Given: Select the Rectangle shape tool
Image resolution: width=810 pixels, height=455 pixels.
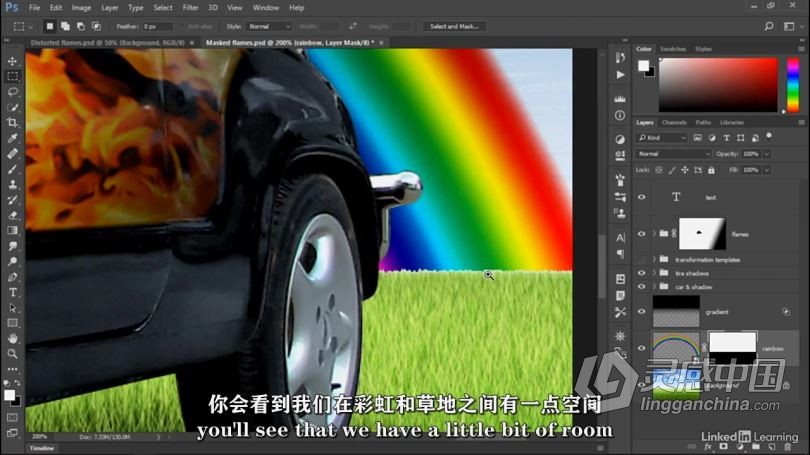Looking at the screenshot, I should click(12, 323).
